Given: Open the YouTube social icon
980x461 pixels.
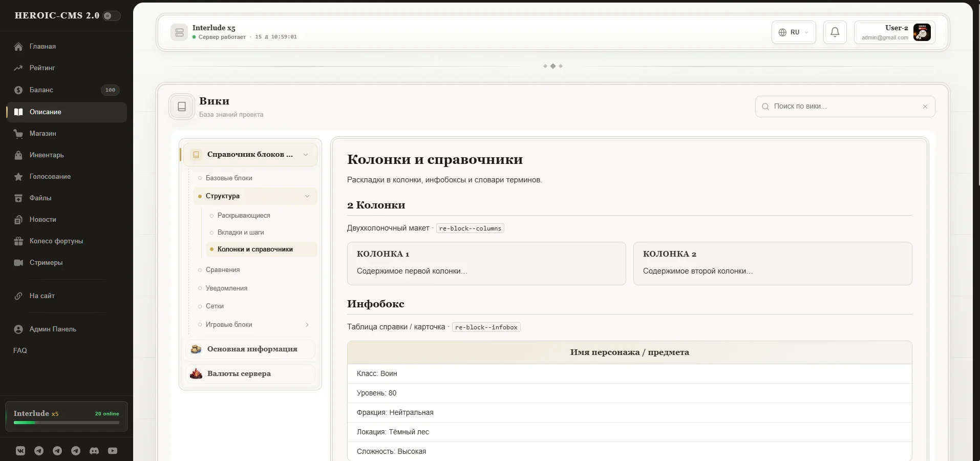Looking at the screenshot, I should [113, 451].
